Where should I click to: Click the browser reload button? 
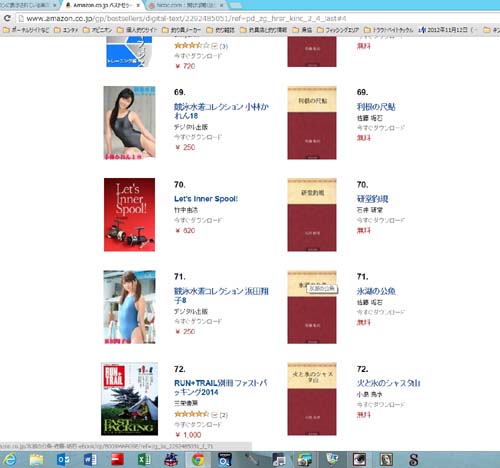tap(7, 18)
